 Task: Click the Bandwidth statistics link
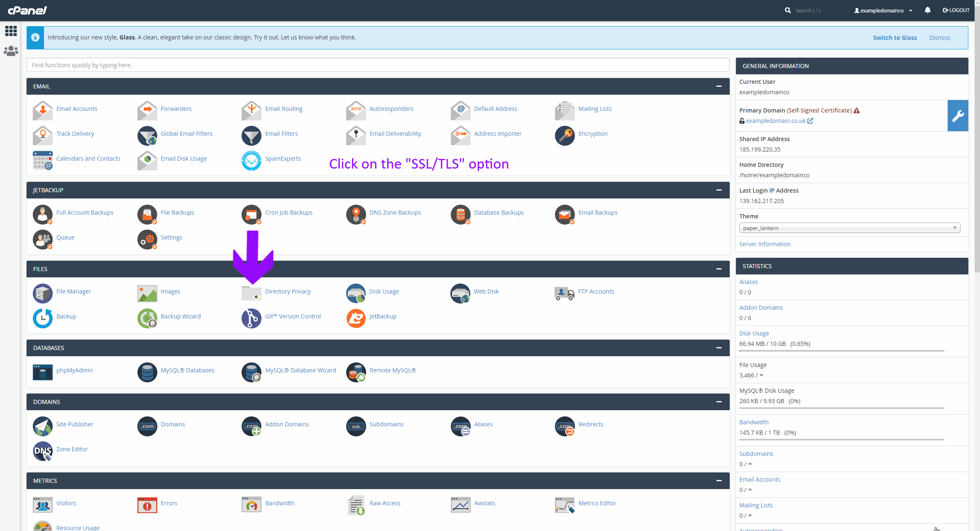click(x=754, y=422)
